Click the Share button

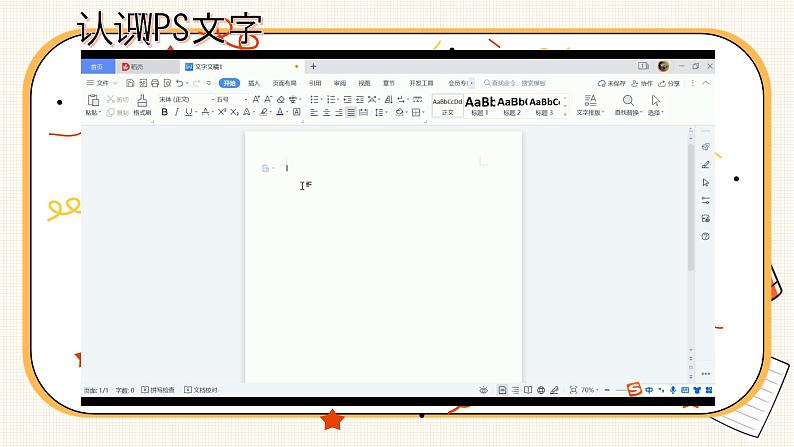669,83
